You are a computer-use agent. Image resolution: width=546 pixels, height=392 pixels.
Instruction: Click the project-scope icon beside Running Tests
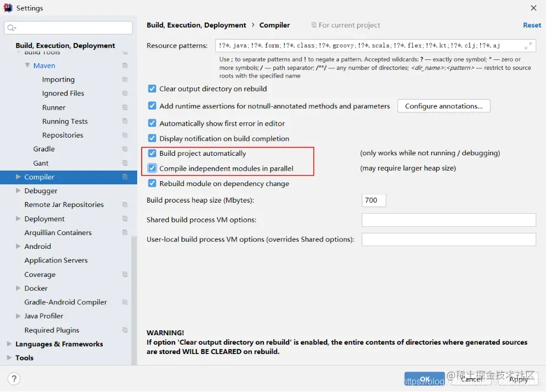tap(125, 121)
